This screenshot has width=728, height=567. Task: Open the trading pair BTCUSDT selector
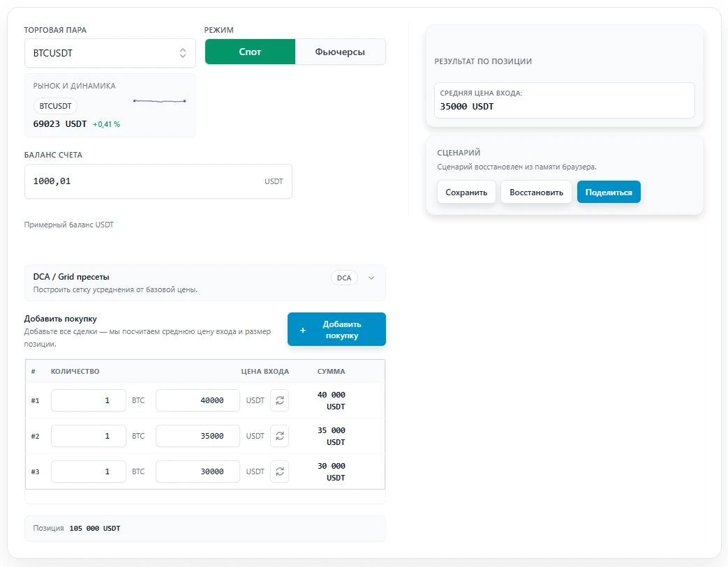pyautogui.click(x=110, y=53)
